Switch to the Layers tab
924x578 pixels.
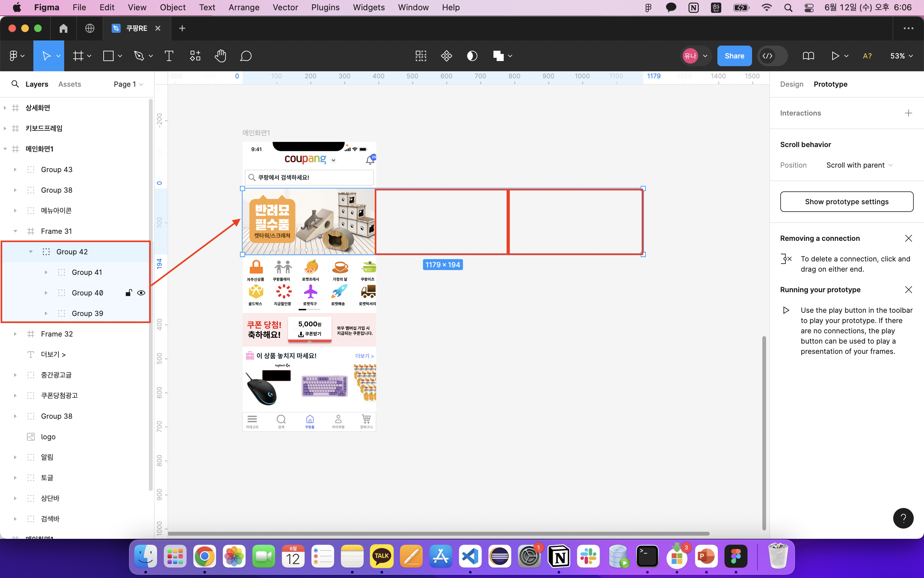pos(37,84)
